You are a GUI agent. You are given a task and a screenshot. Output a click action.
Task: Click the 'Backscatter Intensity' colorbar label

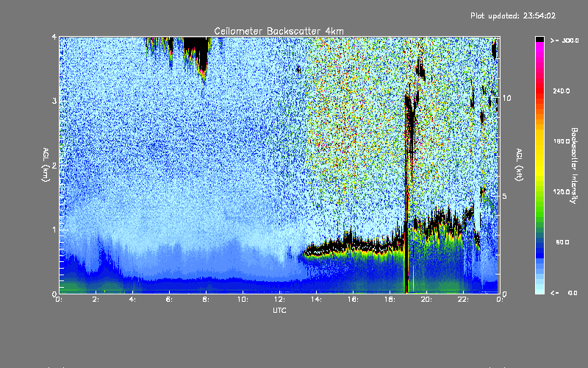click(x=574, y=166)
